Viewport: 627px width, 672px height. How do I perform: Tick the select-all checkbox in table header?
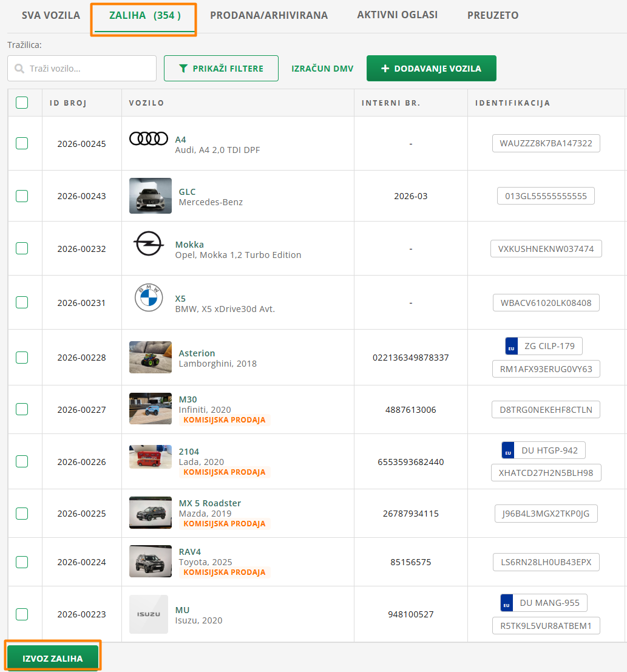pos(22,103)
